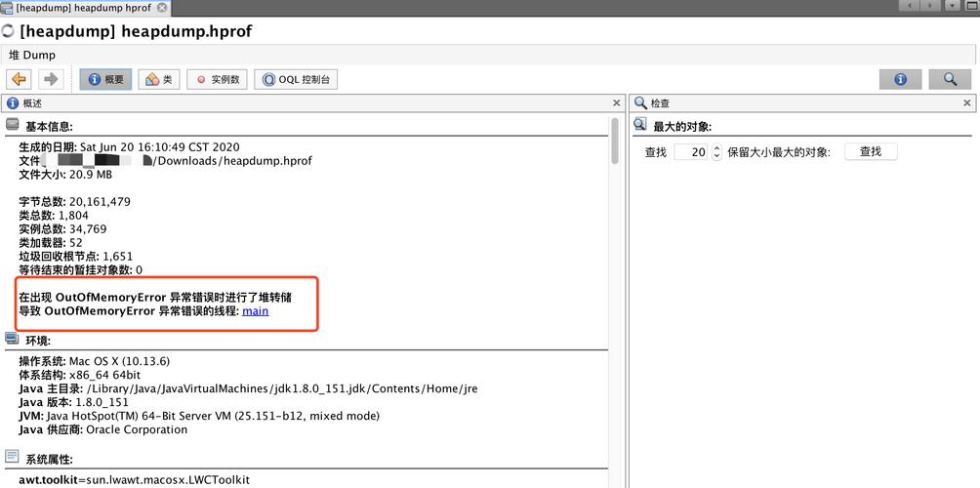Select the 堆 Dump sub-tab label
Screen dimensions: 980x488
click(32, 55)
